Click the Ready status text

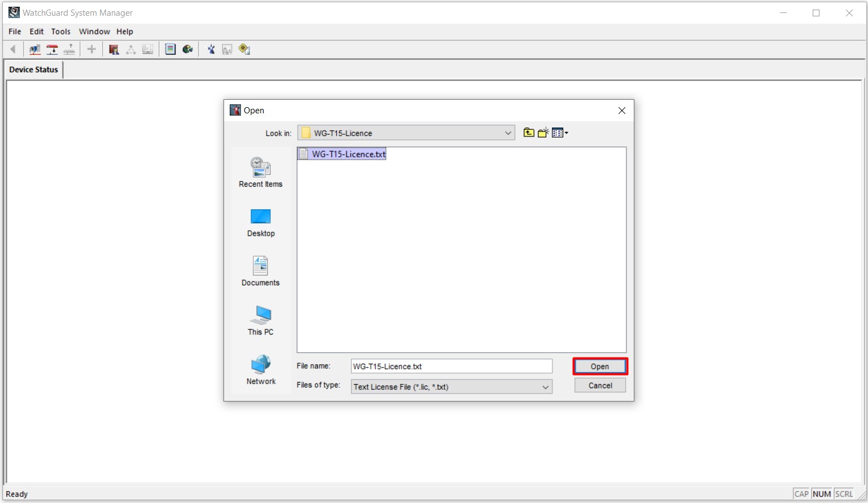[x=17, y=494]
